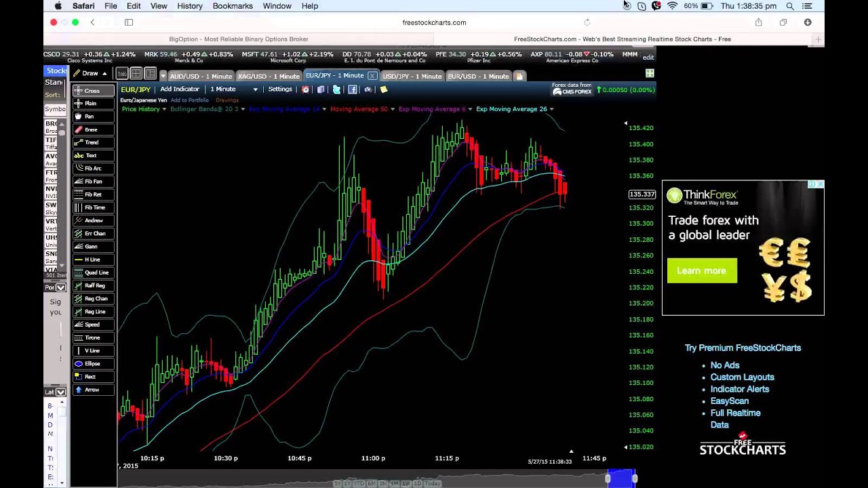The height and width of the screenshot is (488, 868).
Task: Select the Fib Time tool
Action: 93,207
